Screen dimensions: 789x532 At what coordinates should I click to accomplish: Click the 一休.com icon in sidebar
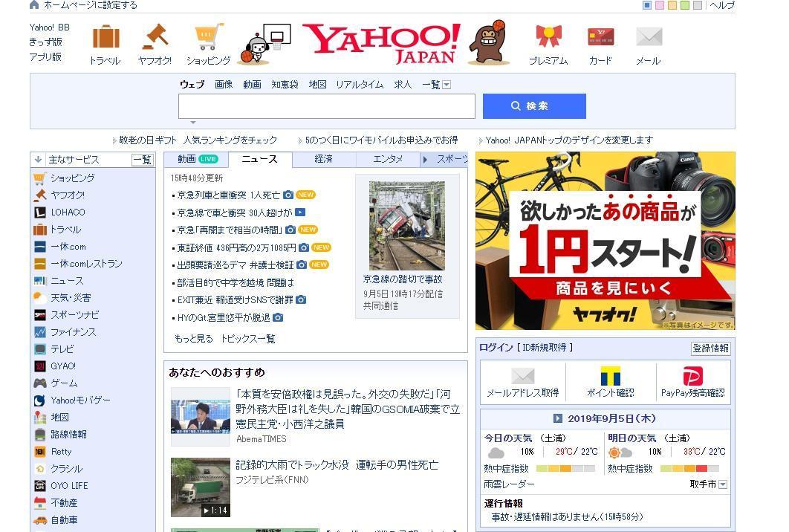point(40,247)
